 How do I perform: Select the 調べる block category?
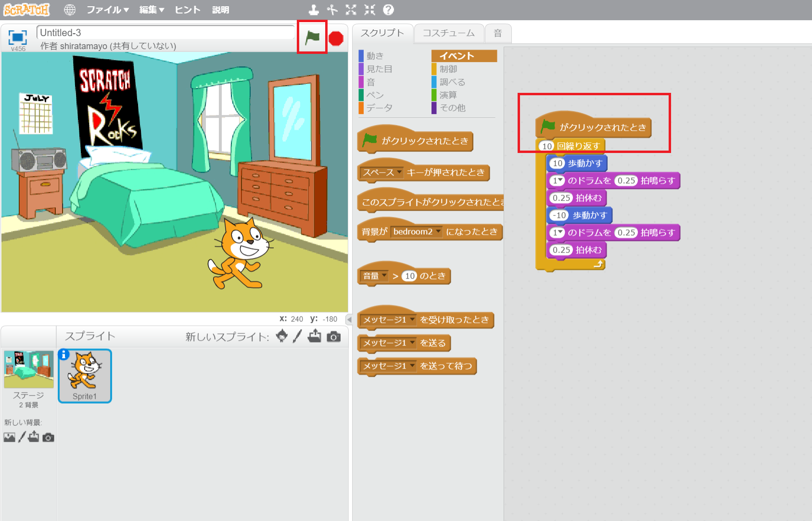click(452, 82)
